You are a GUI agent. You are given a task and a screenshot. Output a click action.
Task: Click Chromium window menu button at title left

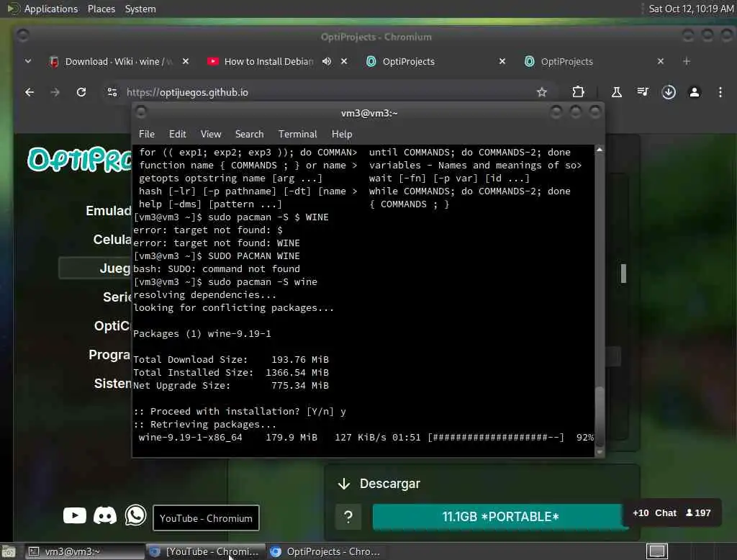(22, 35)
